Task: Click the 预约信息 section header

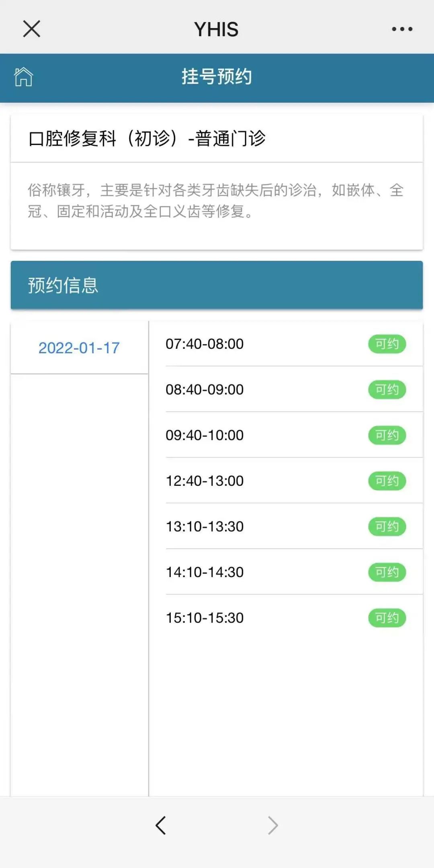Action: [217, 285]
